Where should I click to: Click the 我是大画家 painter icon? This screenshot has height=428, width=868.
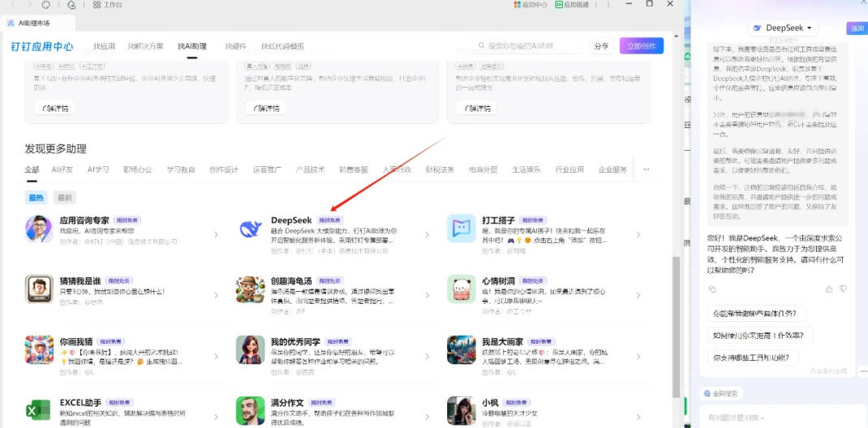[x=461, y=349]
